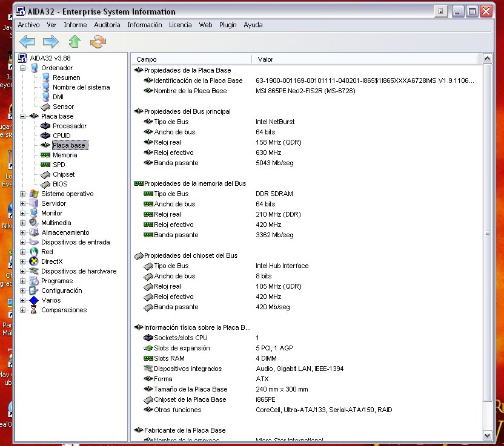
Task: Click the AIDA32 v3.88 root icon
Action: click(x=22, y=58)
